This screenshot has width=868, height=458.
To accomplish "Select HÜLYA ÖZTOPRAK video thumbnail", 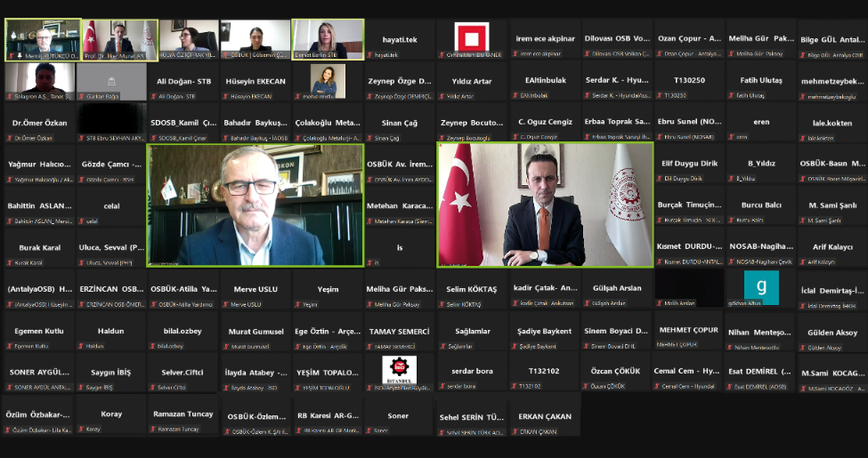I will click(x=188, y=39).
